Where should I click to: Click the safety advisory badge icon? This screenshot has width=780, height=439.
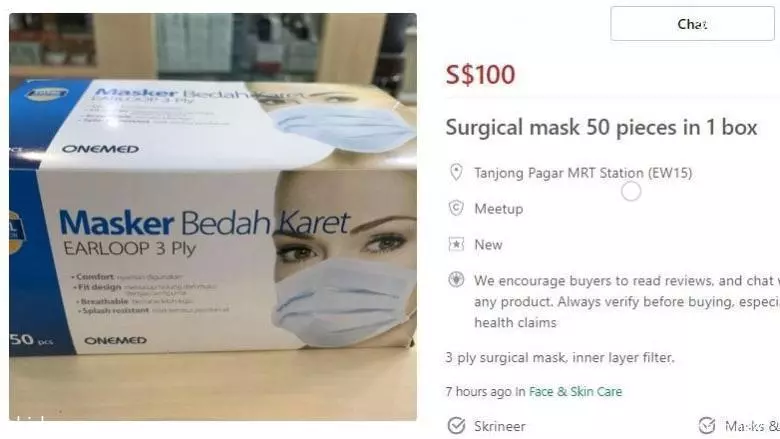(456, 280)
